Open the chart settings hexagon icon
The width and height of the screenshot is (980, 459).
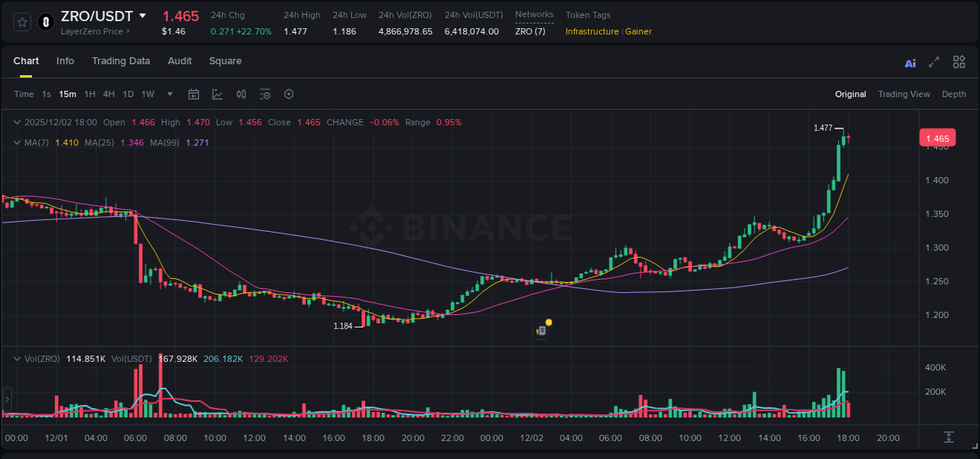click(288, 94)
